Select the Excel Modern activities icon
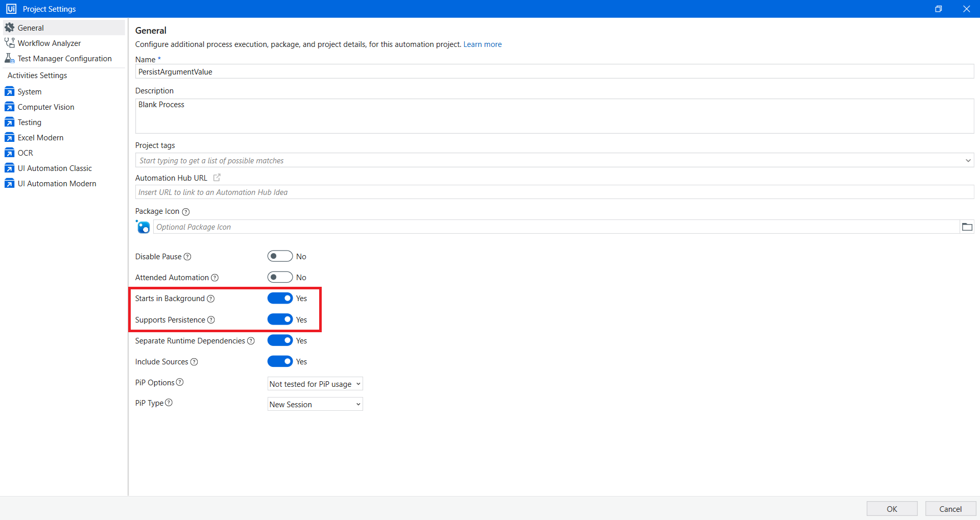The image size is (980, 520). [x=9, y=137]
